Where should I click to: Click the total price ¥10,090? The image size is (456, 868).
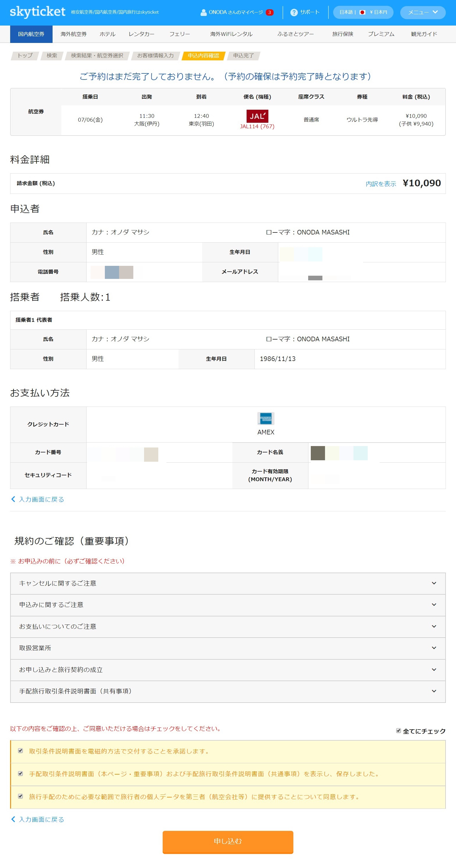(x=422, y=183)
